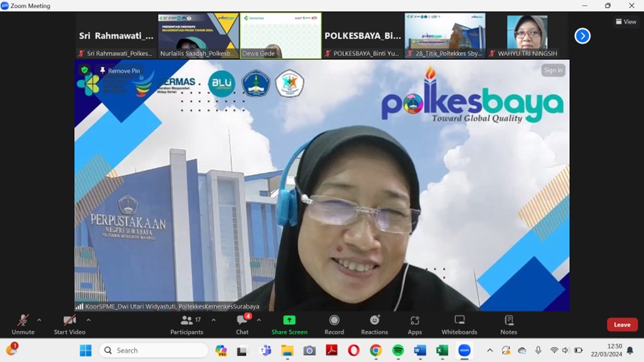Open Microsoft Teams from taskbar

(266, 351)
